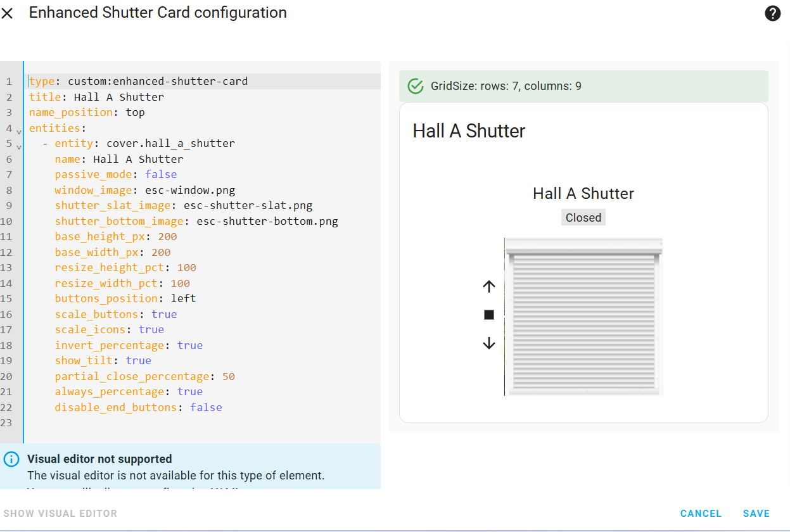Collapse the entity fold arrow at line 5

[x=19, y=146]
